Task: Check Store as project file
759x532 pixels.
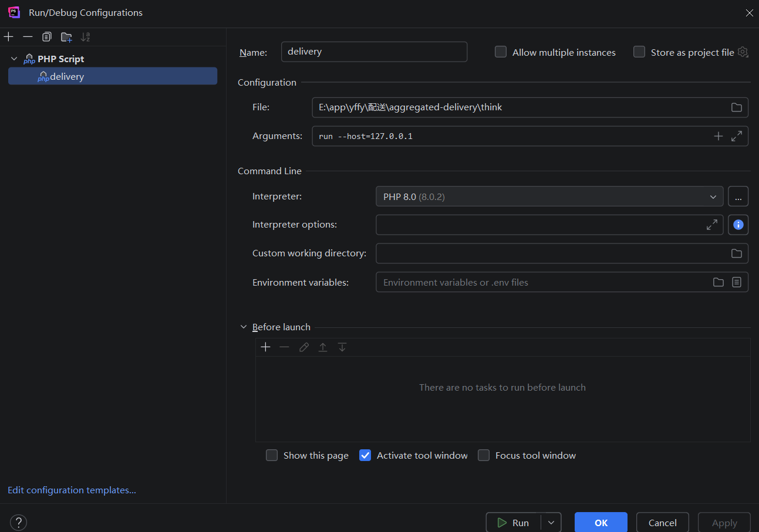Action: coord(639,52)
